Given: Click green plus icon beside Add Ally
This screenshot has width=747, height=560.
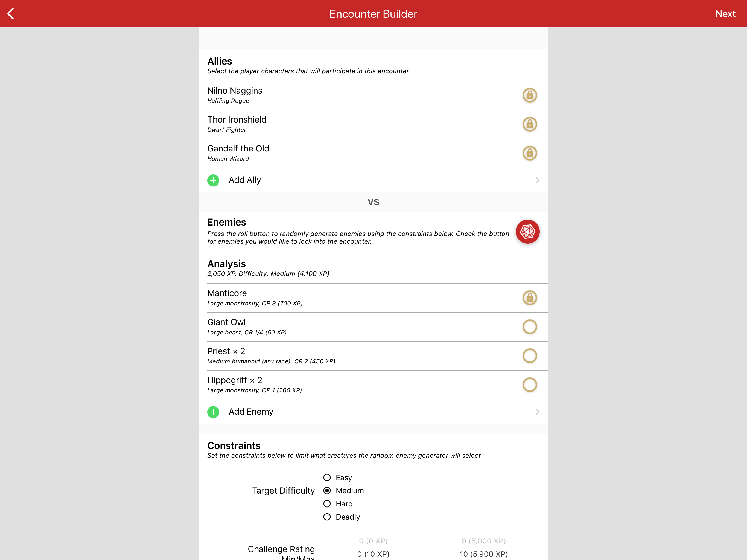Looking at the screenshot, I should tap(213, 180).
